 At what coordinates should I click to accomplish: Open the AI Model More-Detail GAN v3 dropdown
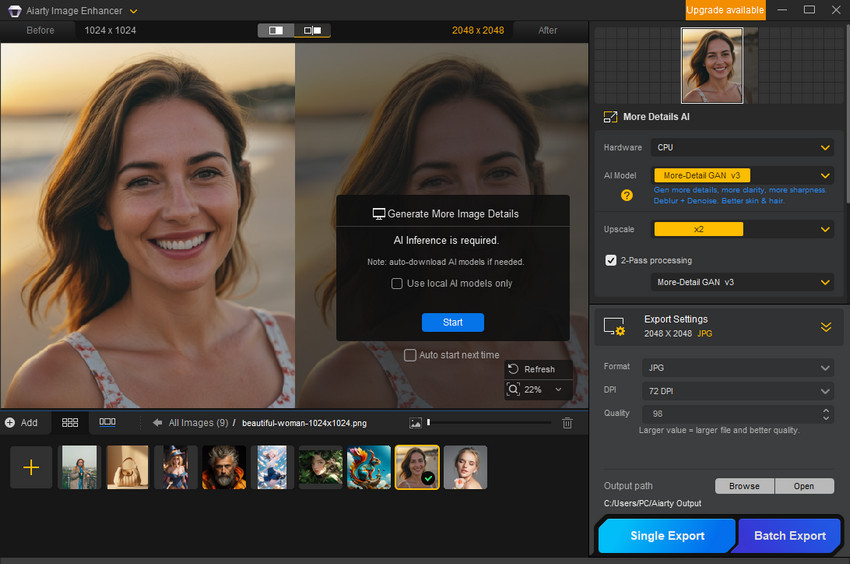(742, 175)
